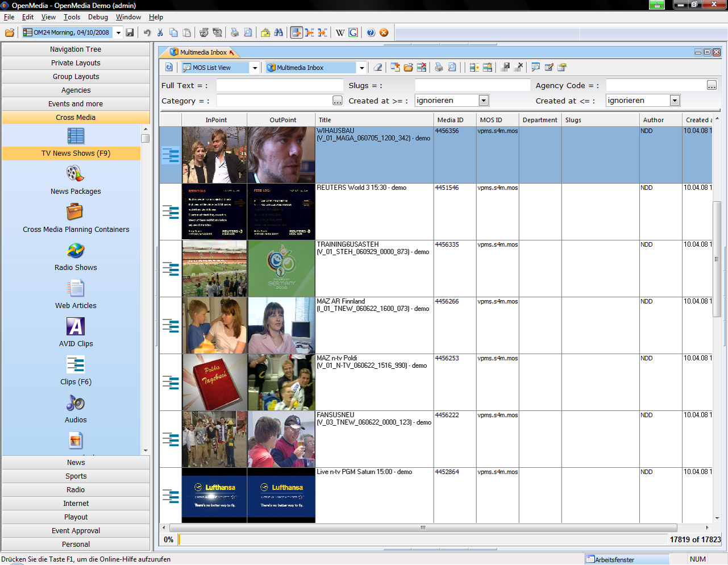Image resolution: width=728 pixels, height=565 pixels.
Task: Open the AVID Clips icon
Action: pyautogui.click(x=75, y=326)
